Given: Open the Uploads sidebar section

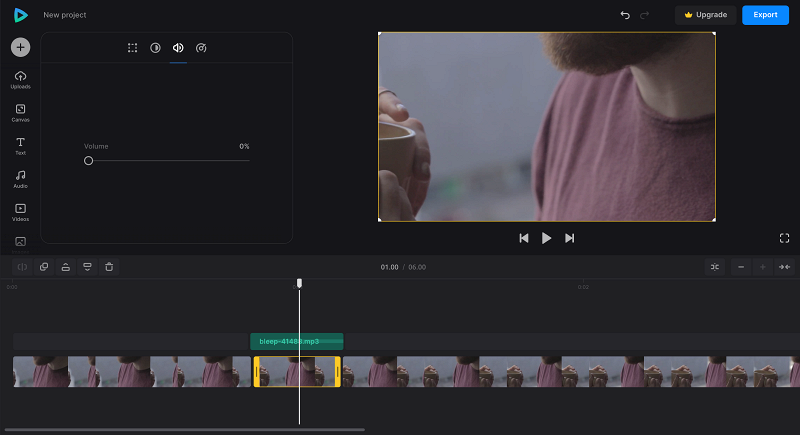Looking at the screenshot, I should (20, 80).
